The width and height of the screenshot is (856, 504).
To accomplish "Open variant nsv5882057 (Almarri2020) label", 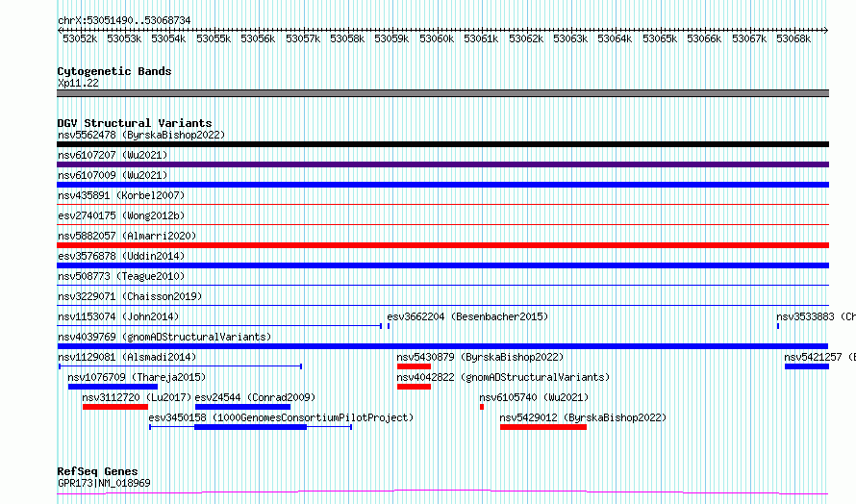I will pos(127,236).
